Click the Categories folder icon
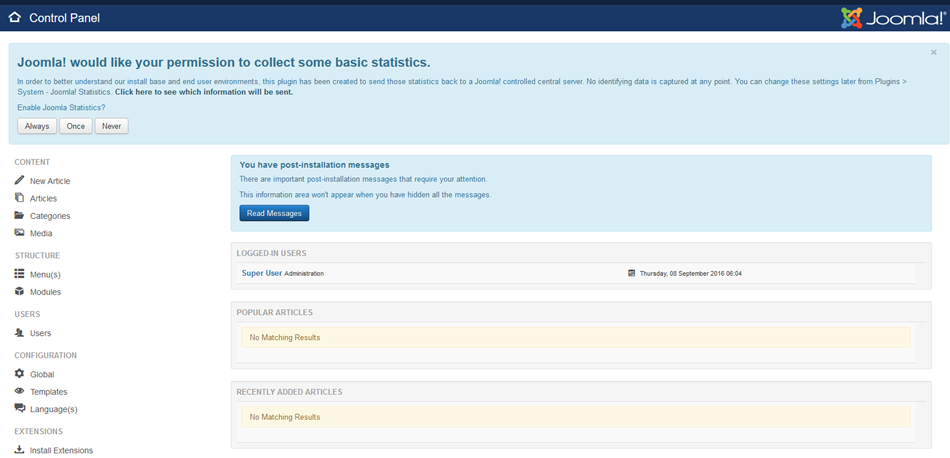This screenshot has height=458, width=950. click(x=19, y=215)
